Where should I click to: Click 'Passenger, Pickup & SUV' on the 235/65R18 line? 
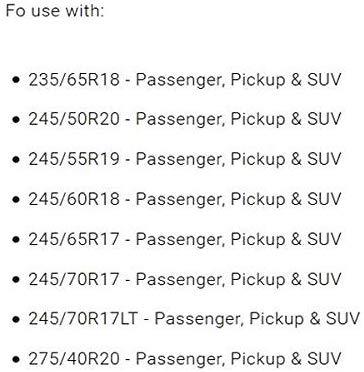pos(239,80)
